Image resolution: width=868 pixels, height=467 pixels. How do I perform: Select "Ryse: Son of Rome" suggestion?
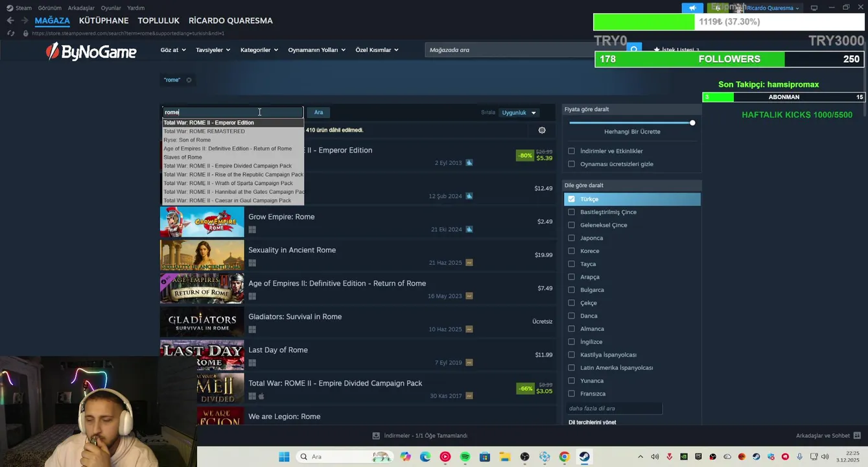[x=233, y=140]
